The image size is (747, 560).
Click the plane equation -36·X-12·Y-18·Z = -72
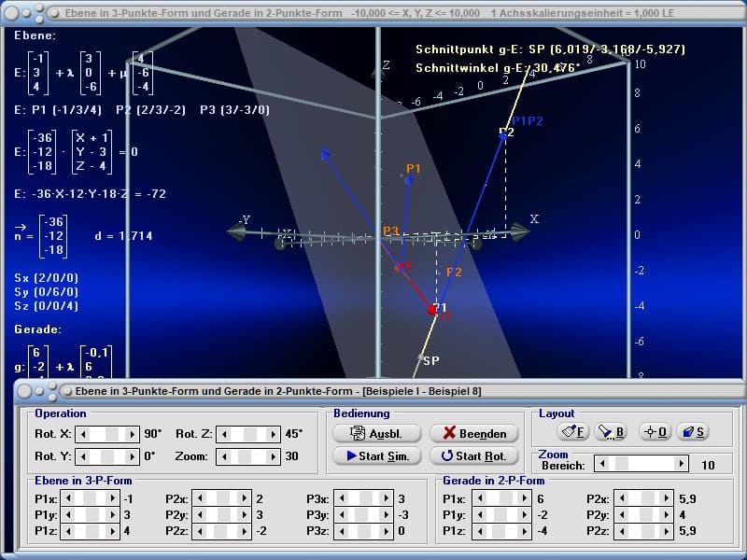coord(90,194)
